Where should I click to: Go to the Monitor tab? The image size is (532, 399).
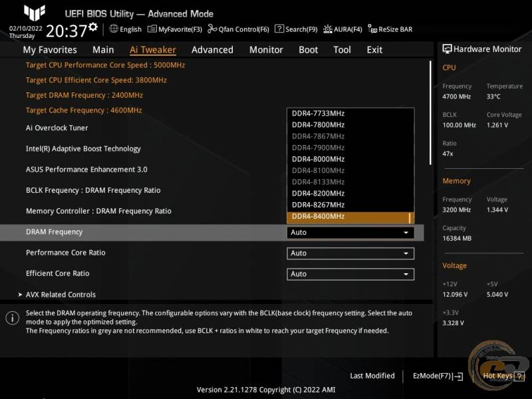(267, 50)
